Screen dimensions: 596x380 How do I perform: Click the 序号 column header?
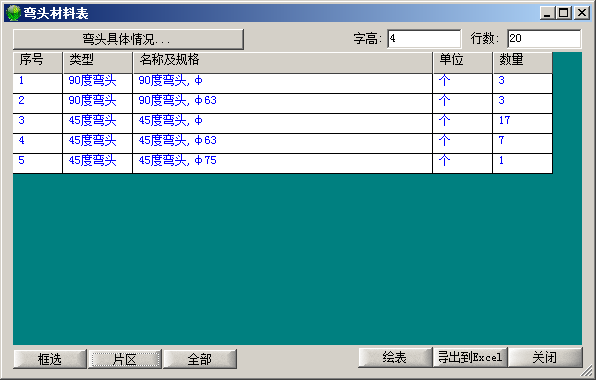click(x=38, y=62)
